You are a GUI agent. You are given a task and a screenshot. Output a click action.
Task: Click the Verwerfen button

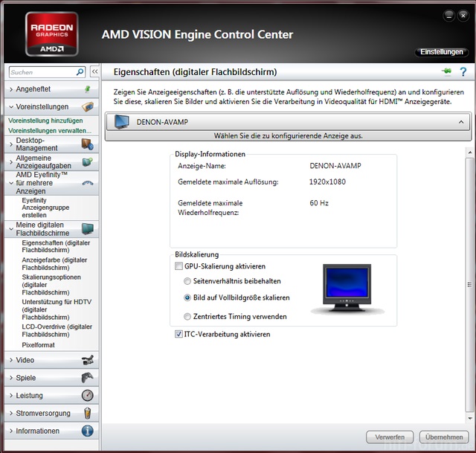point(390,437)
